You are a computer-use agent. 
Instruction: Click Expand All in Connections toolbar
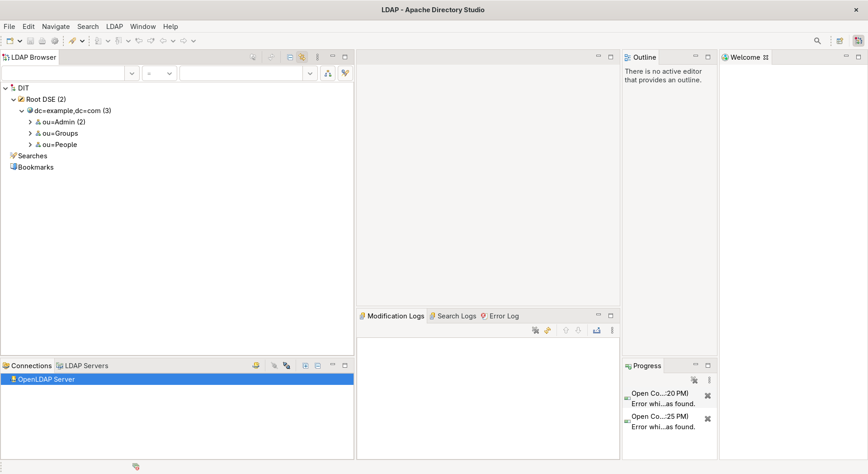[306, 366]
